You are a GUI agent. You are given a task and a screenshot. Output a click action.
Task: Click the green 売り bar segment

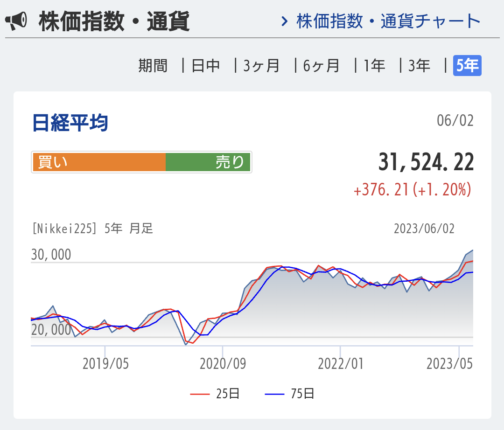[x=208, y=162]
